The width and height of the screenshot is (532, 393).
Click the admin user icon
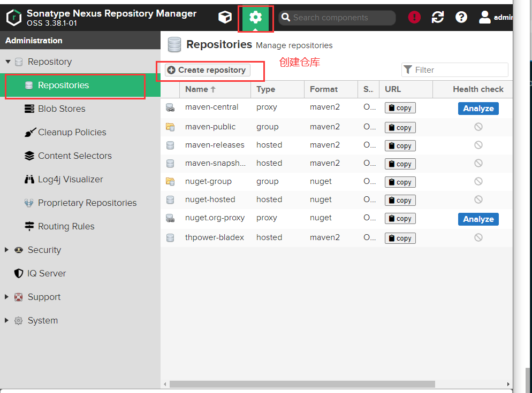[x=484, y=17]
